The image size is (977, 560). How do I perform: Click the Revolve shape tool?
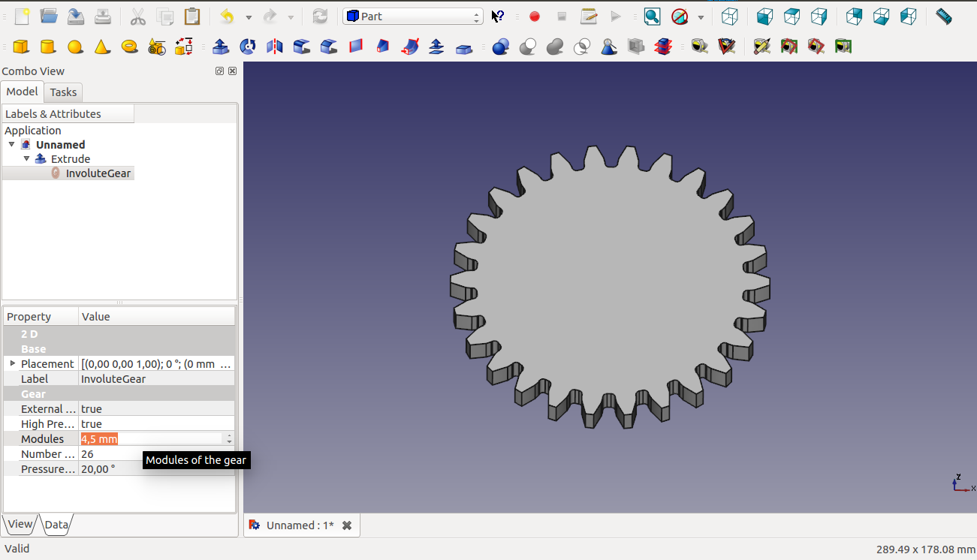248,47
